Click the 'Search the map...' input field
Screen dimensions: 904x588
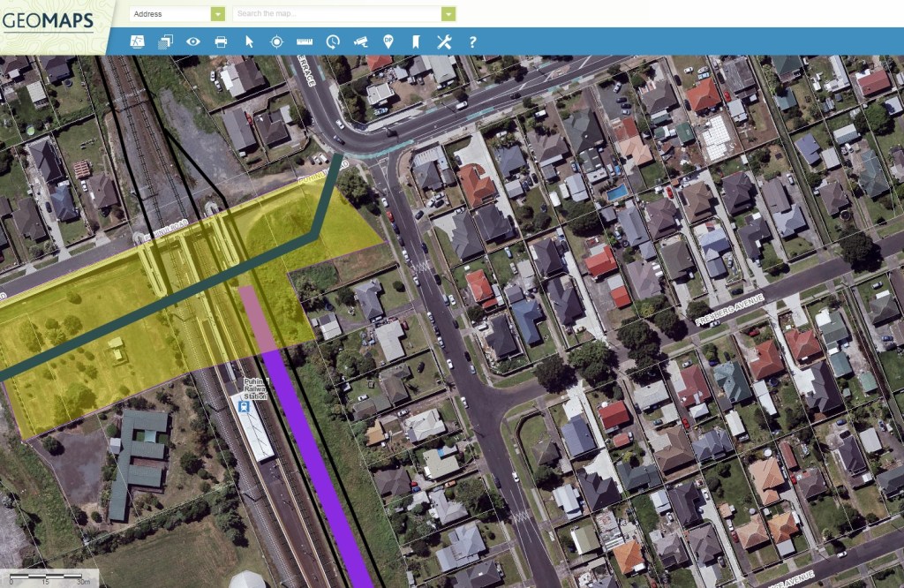[336, 14]
